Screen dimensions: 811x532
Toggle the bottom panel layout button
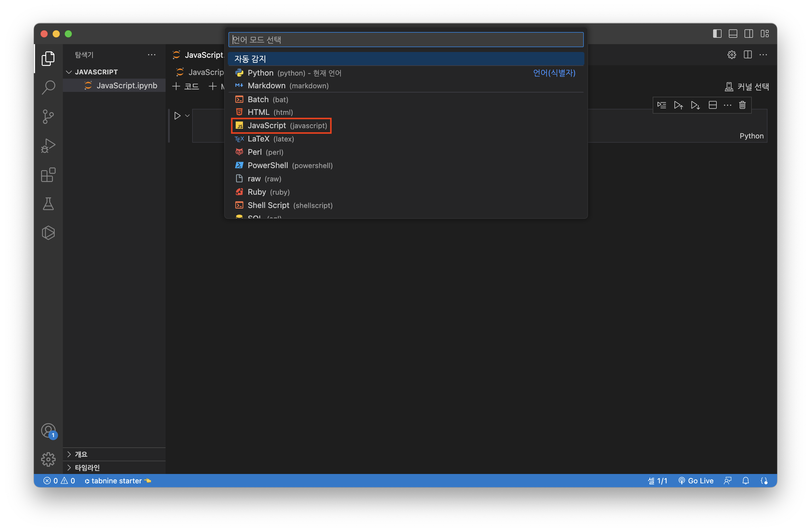(733, 34)
